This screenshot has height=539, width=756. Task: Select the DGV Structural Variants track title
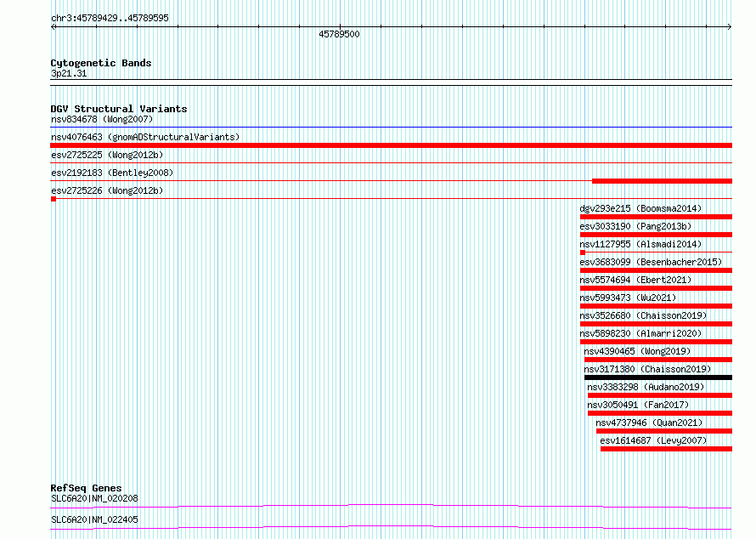119,109
